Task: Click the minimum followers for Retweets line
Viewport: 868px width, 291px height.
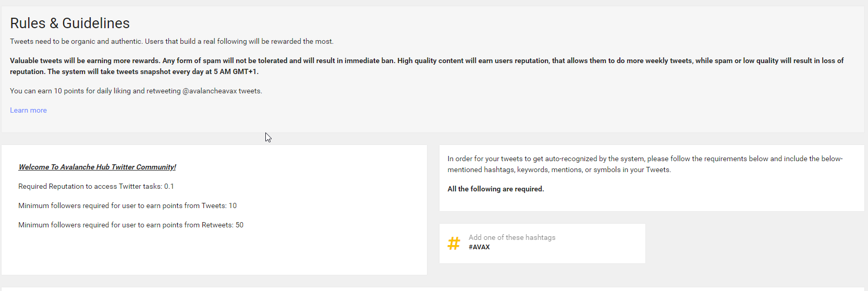Action: click(131, 225)
